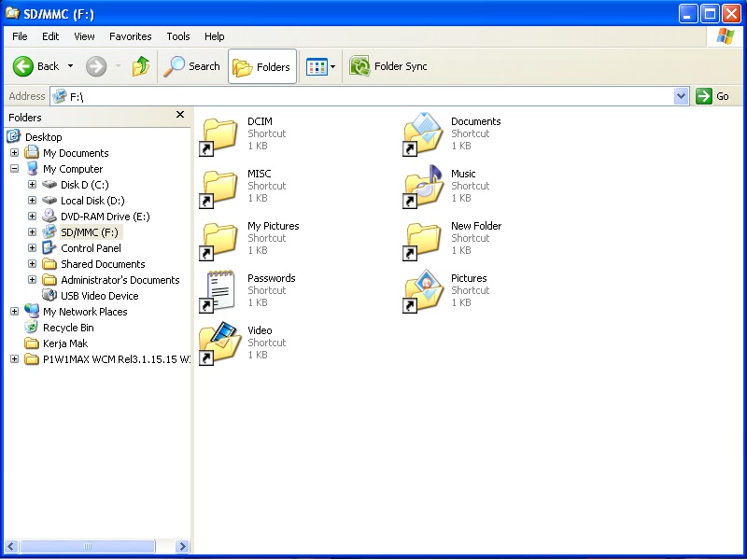Open the Tools menu
This screenshot has width=747, height=560.
click(x=177, y=36)
